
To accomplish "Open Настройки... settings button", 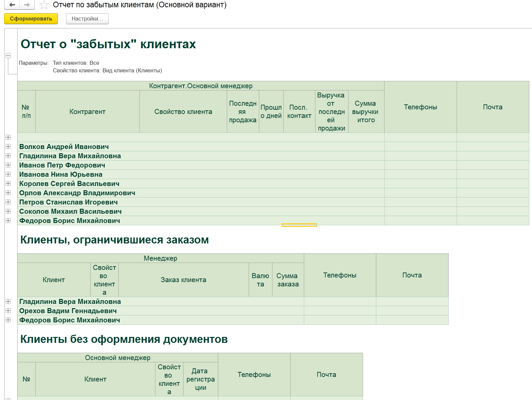I will click(87, 19).
